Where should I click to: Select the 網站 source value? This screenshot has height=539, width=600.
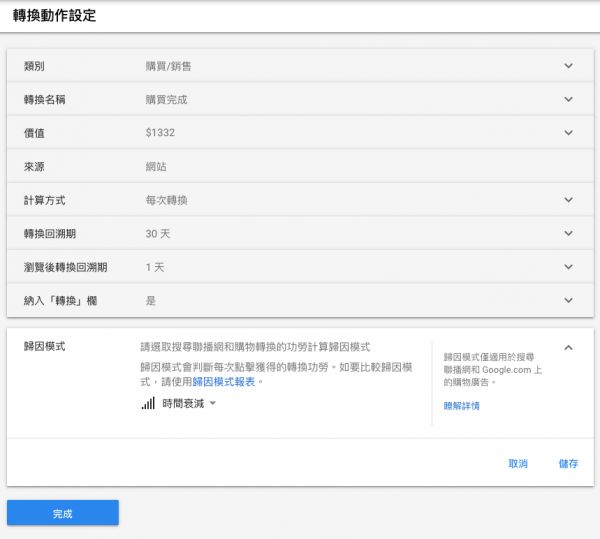click(x=156, y=167)
